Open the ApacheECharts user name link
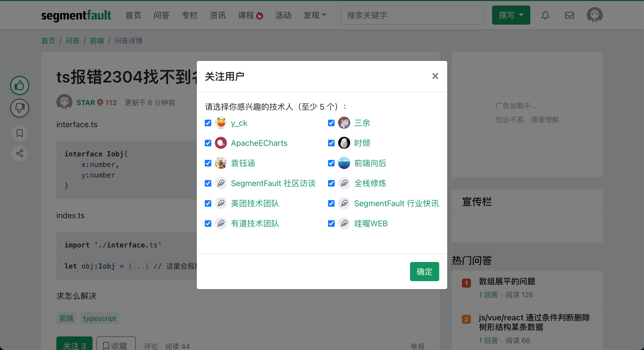Image resolution: width=644 pixels, height=350 pixels. [x=259, y=143]
